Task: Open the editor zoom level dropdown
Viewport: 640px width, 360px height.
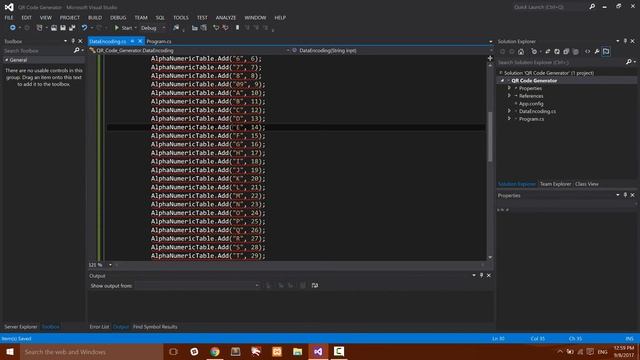Action: 110,265
